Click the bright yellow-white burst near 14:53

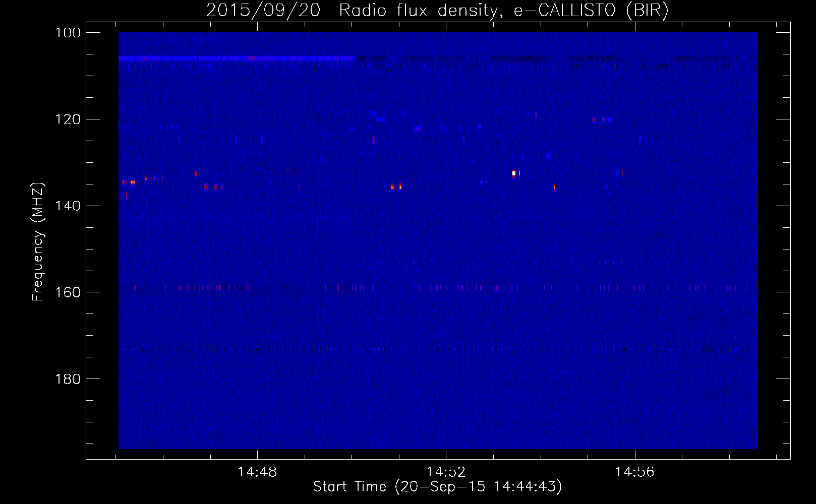pos(514,173)
